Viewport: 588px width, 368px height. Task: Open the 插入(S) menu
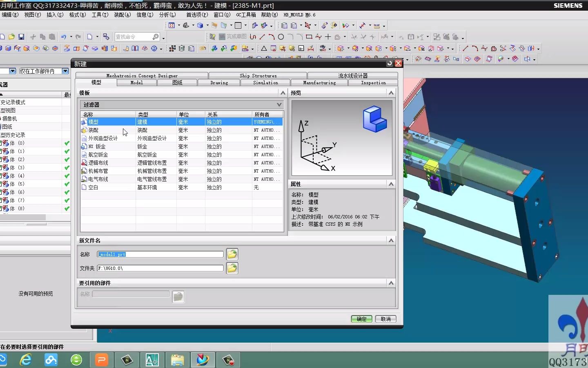pyautogui.click(x=55, y=15)
